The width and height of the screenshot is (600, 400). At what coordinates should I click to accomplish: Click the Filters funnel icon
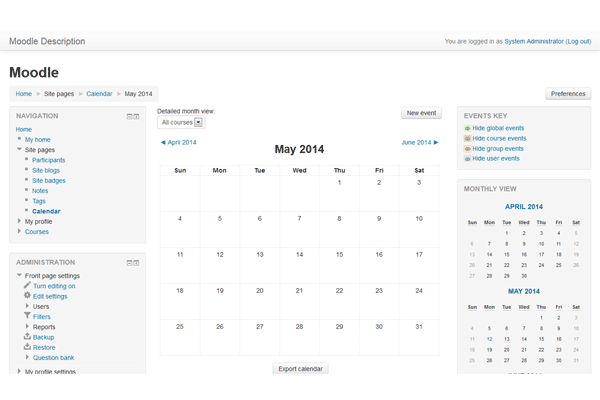27,316
